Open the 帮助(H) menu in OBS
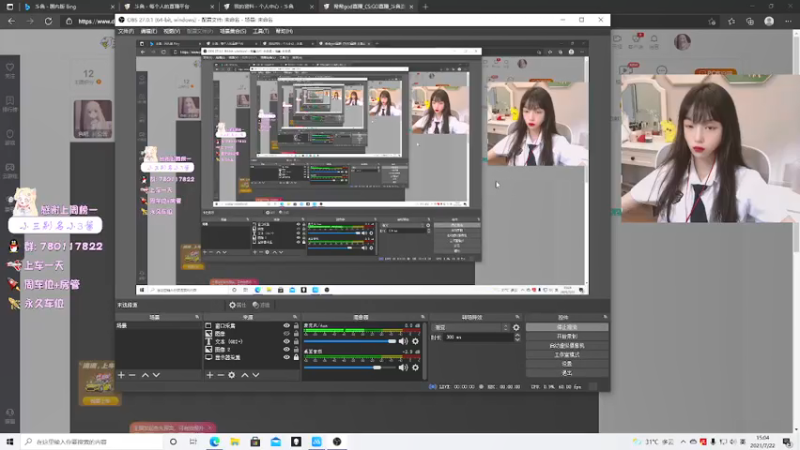 pos(284,31)
